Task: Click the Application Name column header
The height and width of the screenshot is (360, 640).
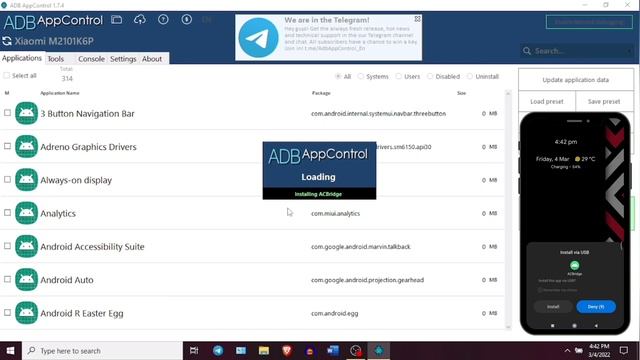Action: pos(60,93)
